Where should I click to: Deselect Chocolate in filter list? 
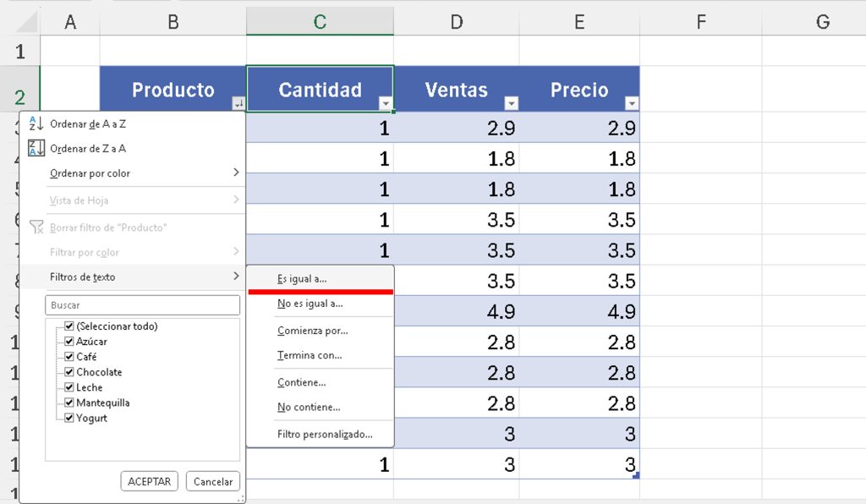pos(69,372)
